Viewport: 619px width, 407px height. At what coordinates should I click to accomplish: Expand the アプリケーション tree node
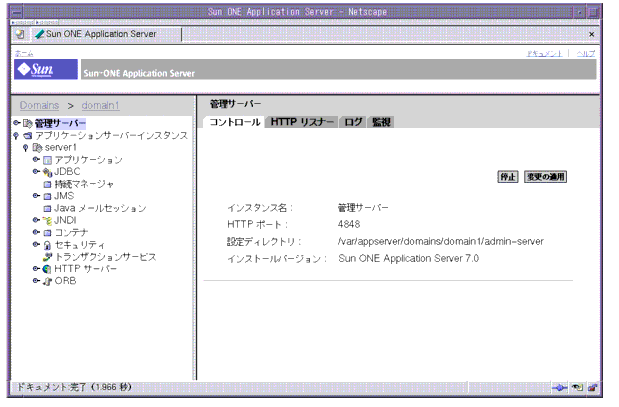(36, 159)
